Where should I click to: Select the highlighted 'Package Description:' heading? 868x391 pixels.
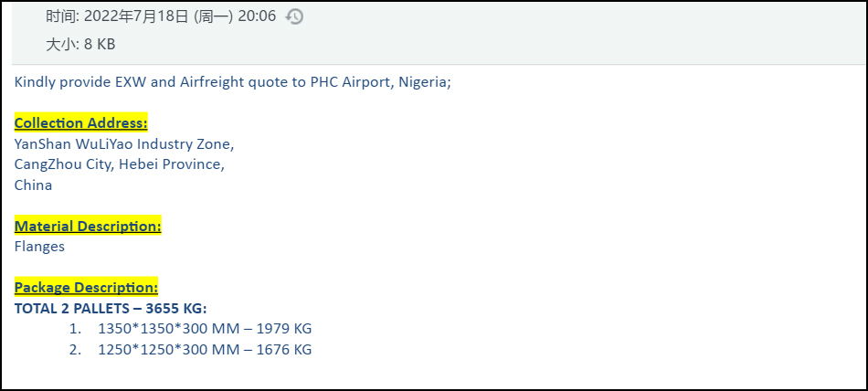pyautogui.click(x=86, y=287)
